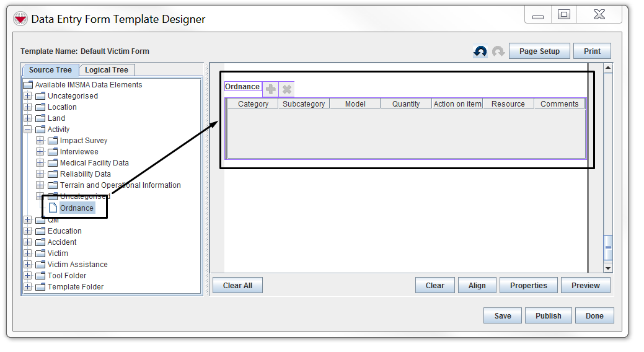
Task: Open the Properties button
Action: [528, 286]
